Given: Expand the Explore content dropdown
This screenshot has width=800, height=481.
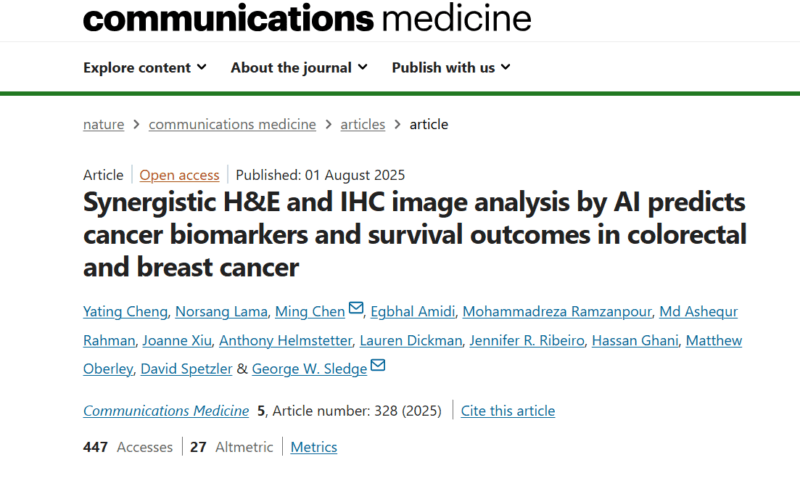Looking at the screenshot, I should click(x=145, y=67).
